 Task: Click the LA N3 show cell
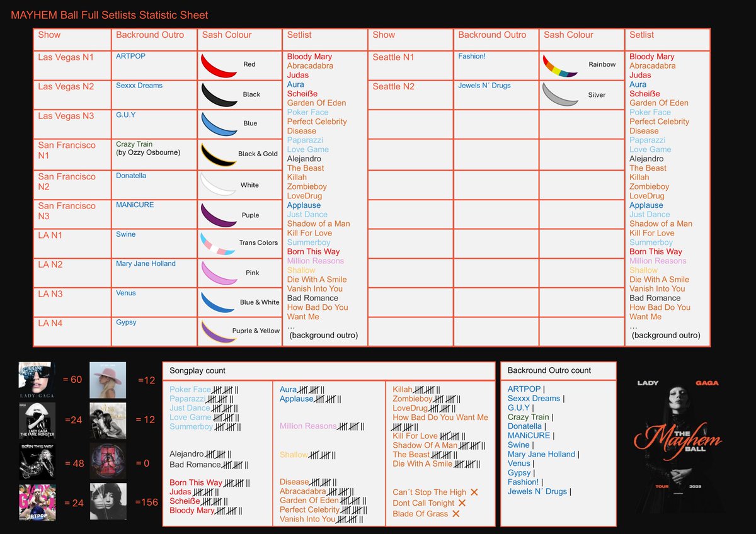click(72, 302)
